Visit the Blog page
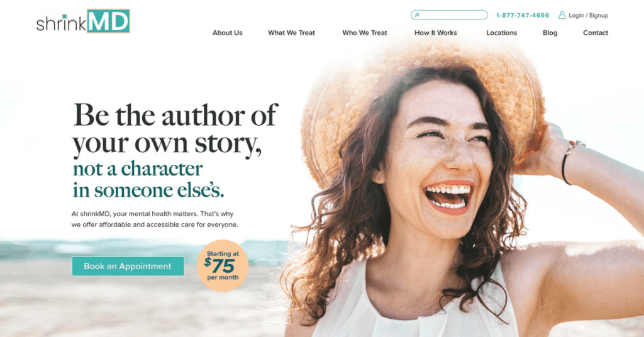This screenshot has height=337, width=644. [x=550, y=33]
